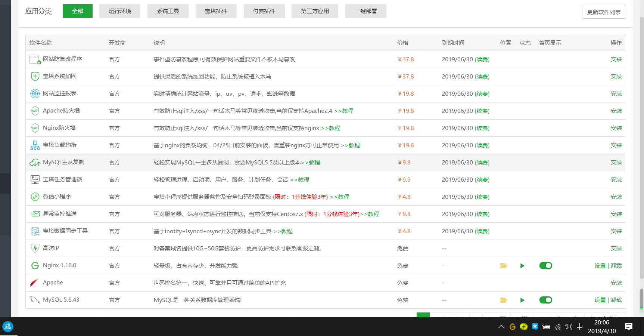Open the taskbar people icon

coord(8,327)
